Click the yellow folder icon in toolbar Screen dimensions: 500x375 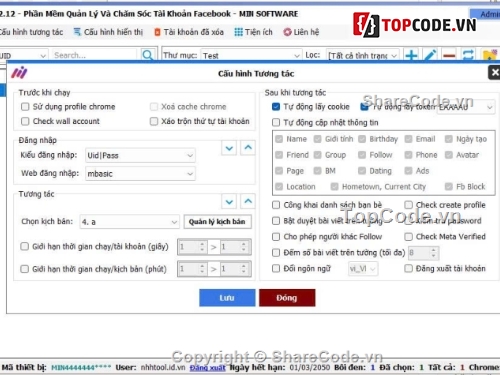coord(490,55)
